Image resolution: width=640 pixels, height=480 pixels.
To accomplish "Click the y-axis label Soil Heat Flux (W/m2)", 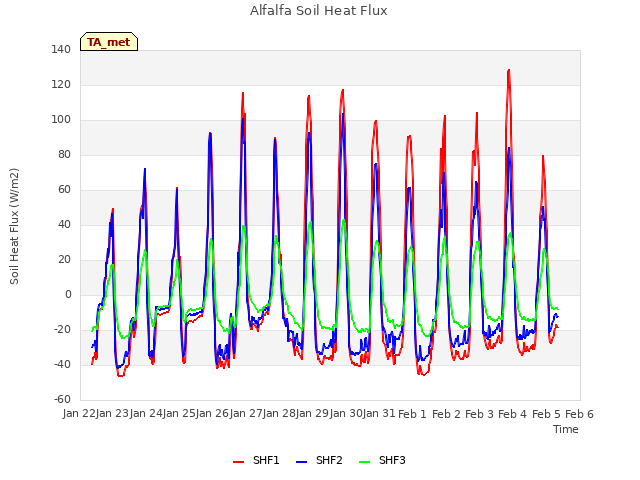I will (x=14, y=226).
